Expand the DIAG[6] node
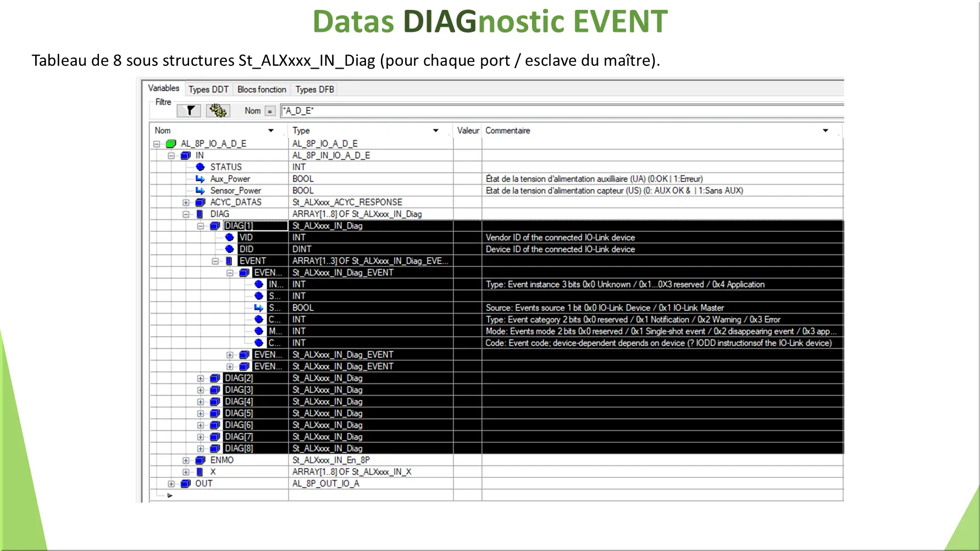 tap(201, 425)
